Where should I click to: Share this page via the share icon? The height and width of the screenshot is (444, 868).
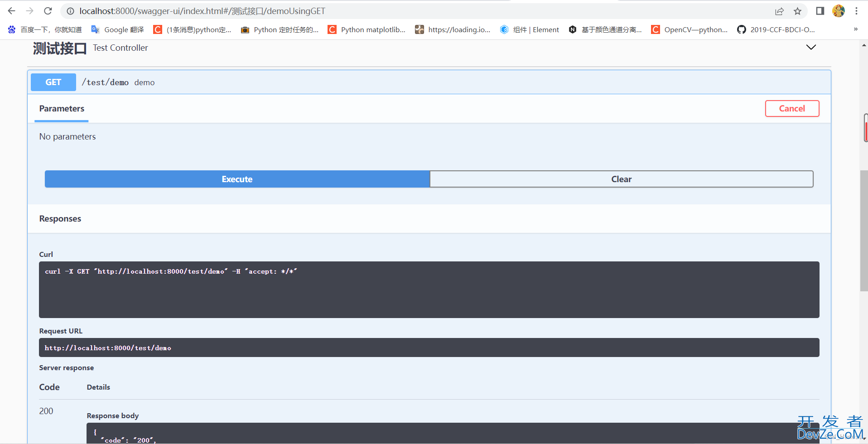click(779, 11)
